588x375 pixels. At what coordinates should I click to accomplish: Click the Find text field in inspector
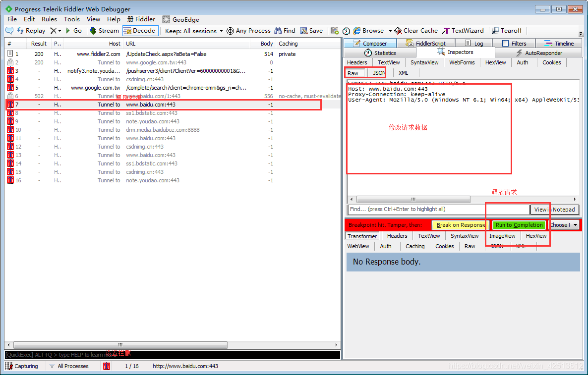[x=438, y=210]
